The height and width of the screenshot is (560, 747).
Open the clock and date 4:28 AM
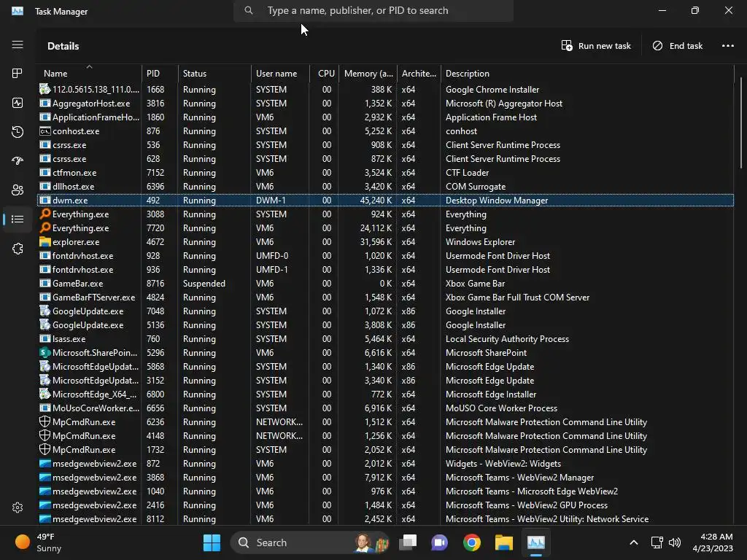click(713, 542)
